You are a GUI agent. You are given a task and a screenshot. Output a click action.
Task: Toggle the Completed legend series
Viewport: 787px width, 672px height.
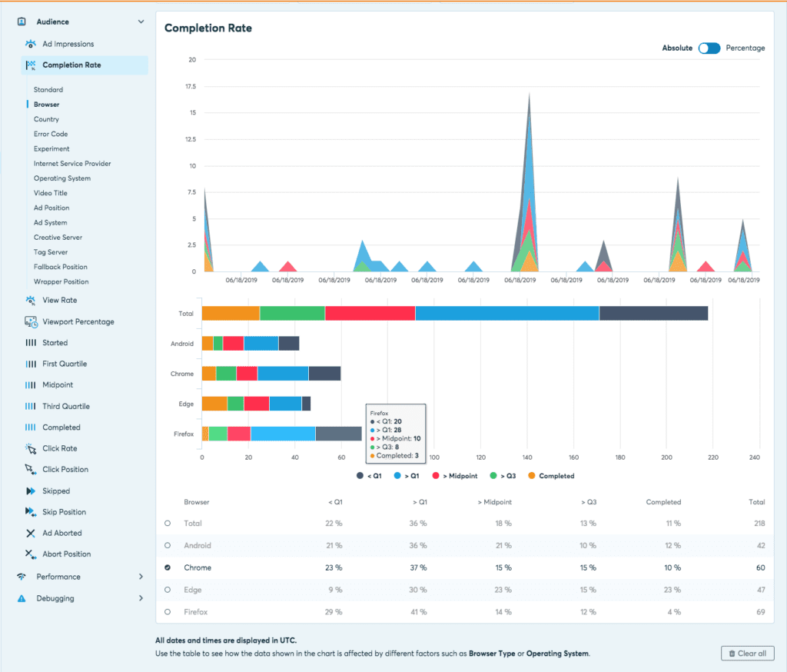pos(551,476)
